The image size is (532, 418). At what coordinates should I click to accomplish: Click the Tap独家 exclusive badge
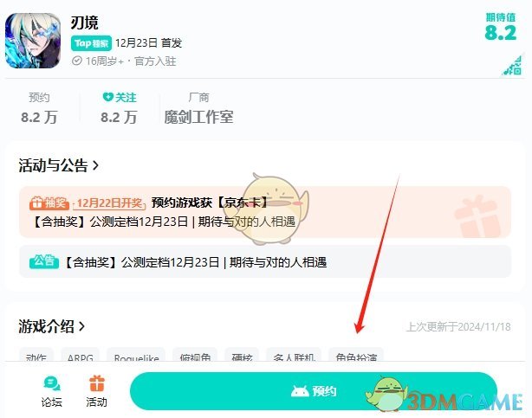[x=91, y=43]
